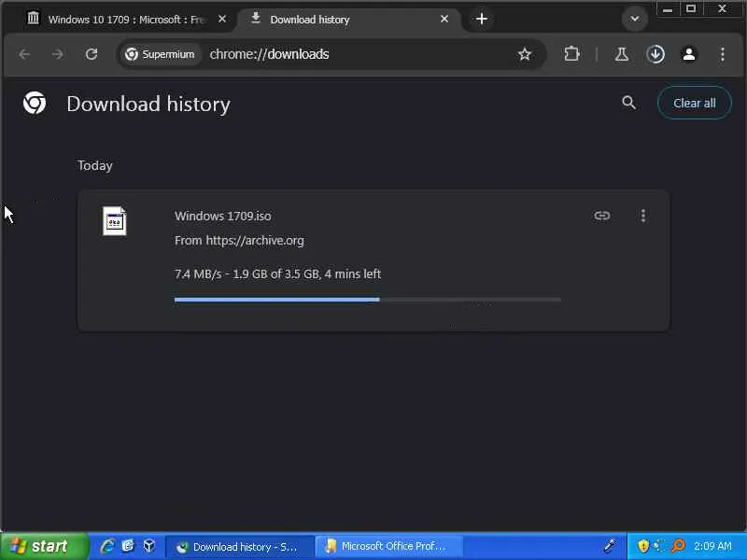Clear all downloads
This screenshot has height=560, width=747.
click(x=694, y=103)
